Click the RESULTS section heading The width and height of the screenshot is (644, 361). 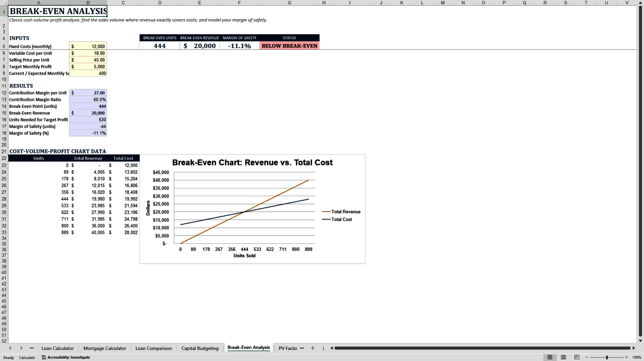click(21, 86)
